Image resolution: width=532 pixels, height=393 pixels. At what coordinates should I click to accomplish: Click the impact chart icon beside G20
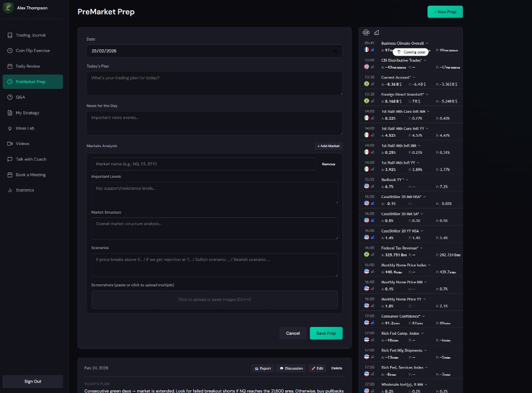376,32
